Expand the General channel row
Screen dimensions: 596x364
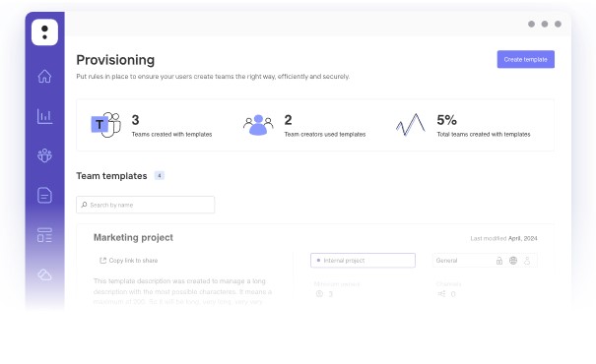click(485, 261)
